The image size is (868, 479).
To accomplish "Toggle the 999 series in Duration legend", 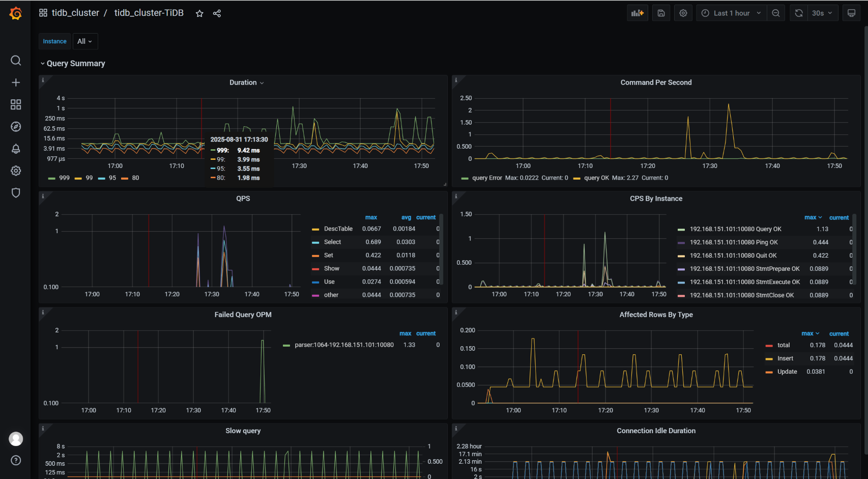I will [x=64, y=178].
